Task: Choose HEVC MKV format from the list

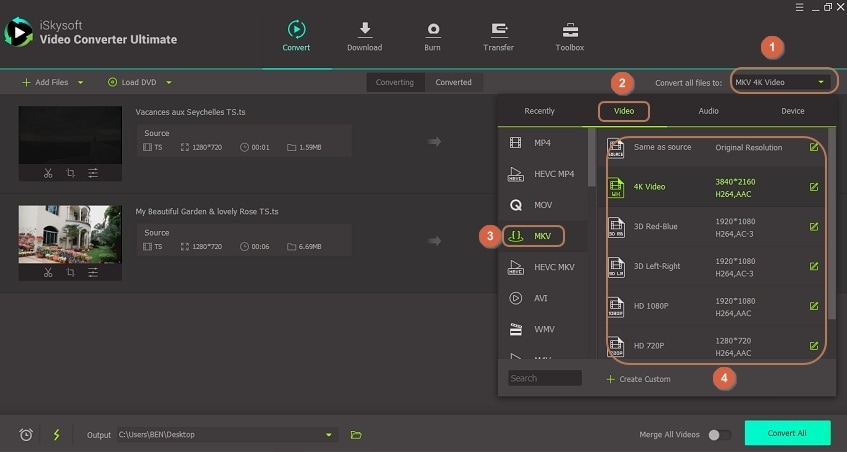Action: 542,267
